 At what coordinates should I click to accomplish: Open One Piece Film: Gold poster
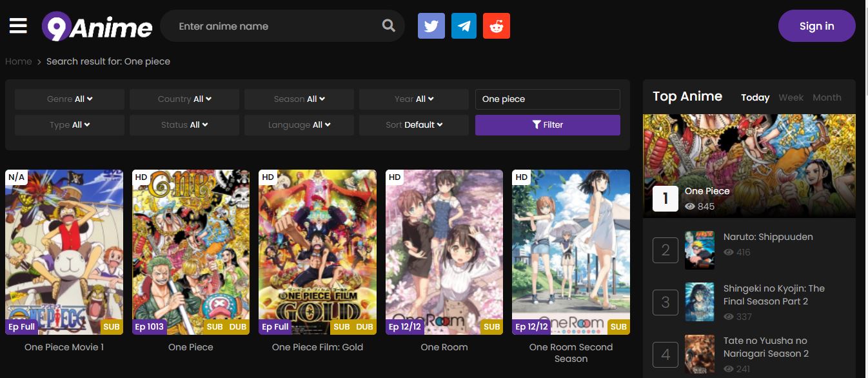(317, 252)
